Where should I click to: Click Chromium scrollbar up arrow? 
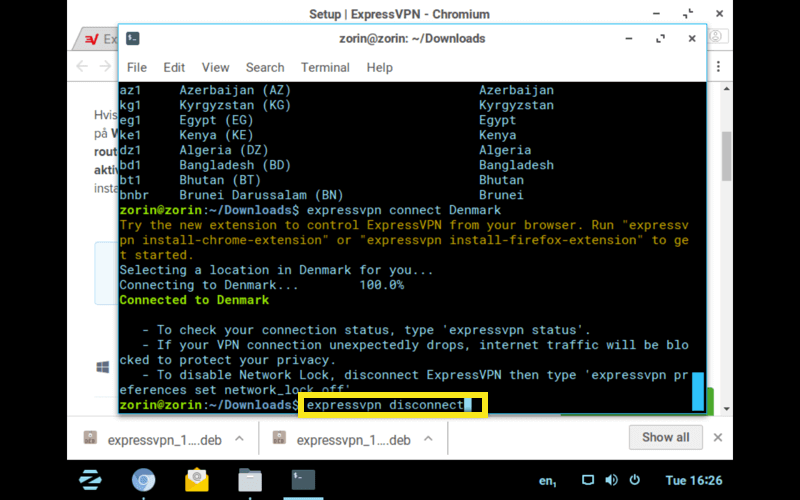(727, 89)
